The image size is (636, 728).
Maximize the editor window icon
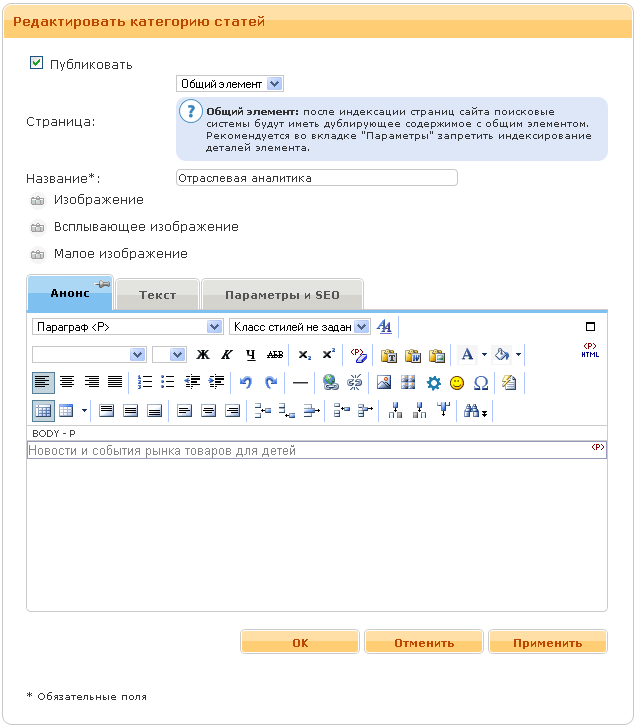coord(590,327)
